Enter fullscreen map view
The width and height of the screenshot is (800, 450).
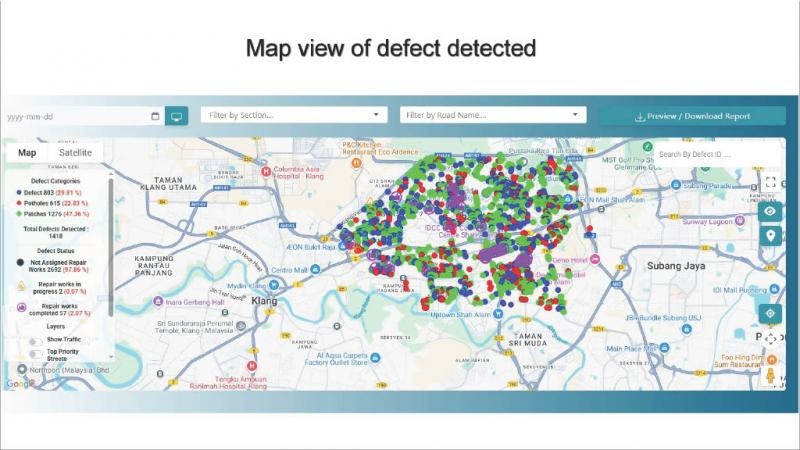(770, 182)
